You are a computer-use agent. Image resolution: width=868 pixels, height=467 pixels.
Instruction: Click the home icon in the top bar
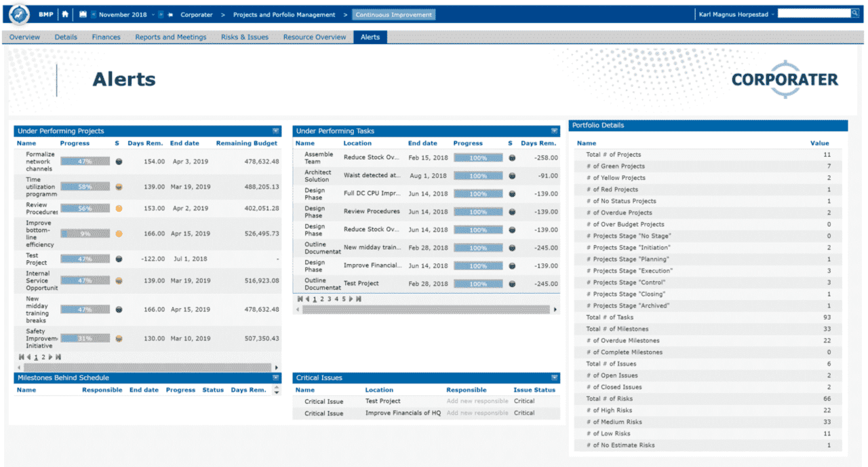pyautogui.click(x=65, y=14)
